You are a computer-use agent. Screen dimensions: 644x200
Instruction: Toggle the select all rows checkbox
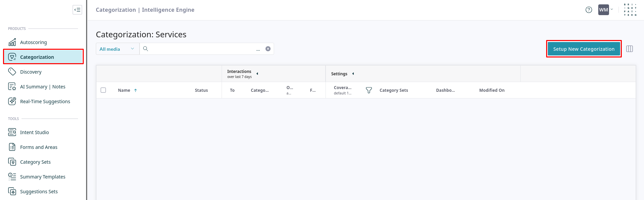(103, 90)
